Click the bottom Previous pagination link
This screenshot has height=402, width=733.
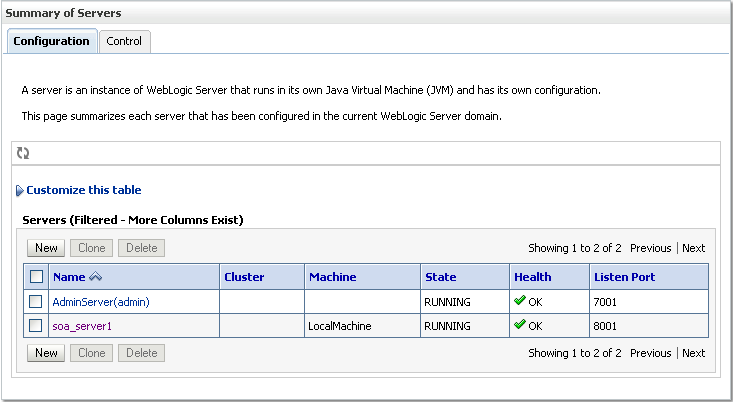coord(650,353)
